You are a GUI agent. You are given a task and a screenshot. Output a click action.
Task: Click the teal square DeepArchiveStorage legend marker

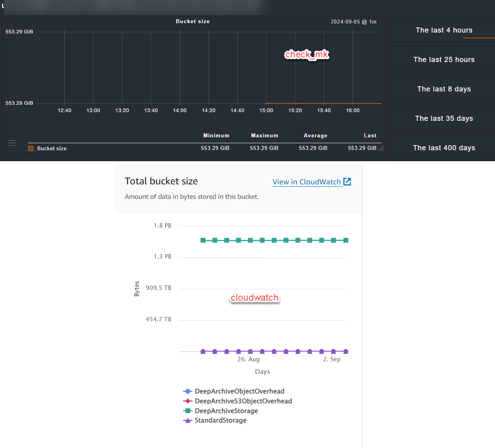coord(187,411)
